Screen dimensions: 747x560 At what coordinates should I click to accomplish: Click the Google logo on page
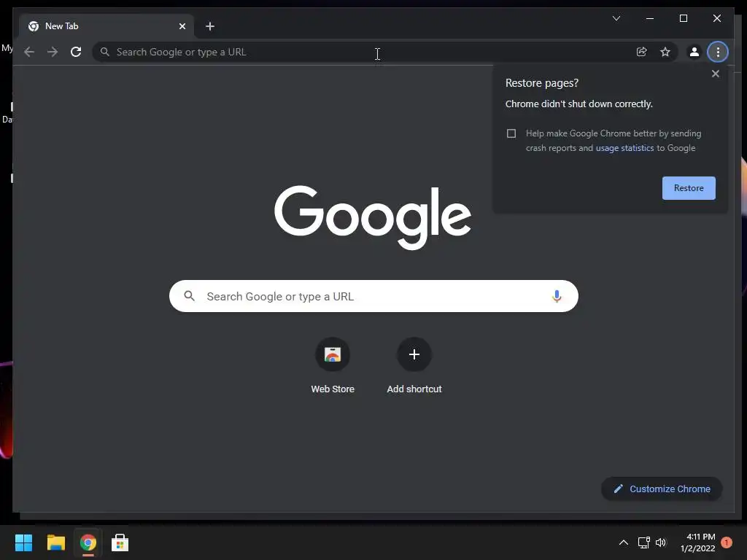pos(373,217)
